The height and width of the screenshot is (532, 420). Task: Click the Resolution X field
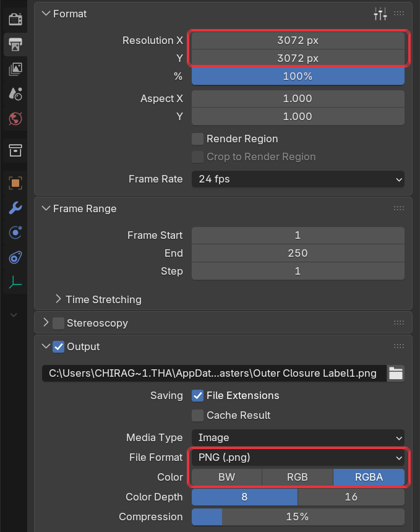[x=298, y=40]
